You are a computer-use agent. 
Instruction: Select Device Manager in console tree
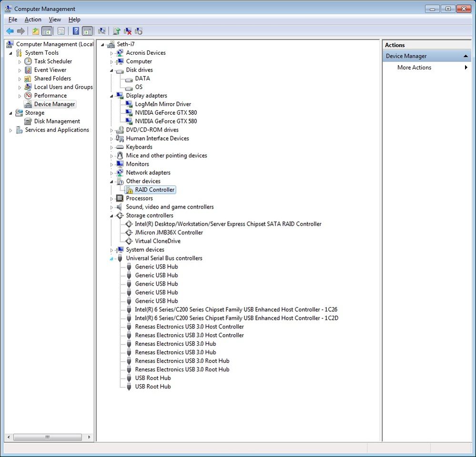pos(54,104)
